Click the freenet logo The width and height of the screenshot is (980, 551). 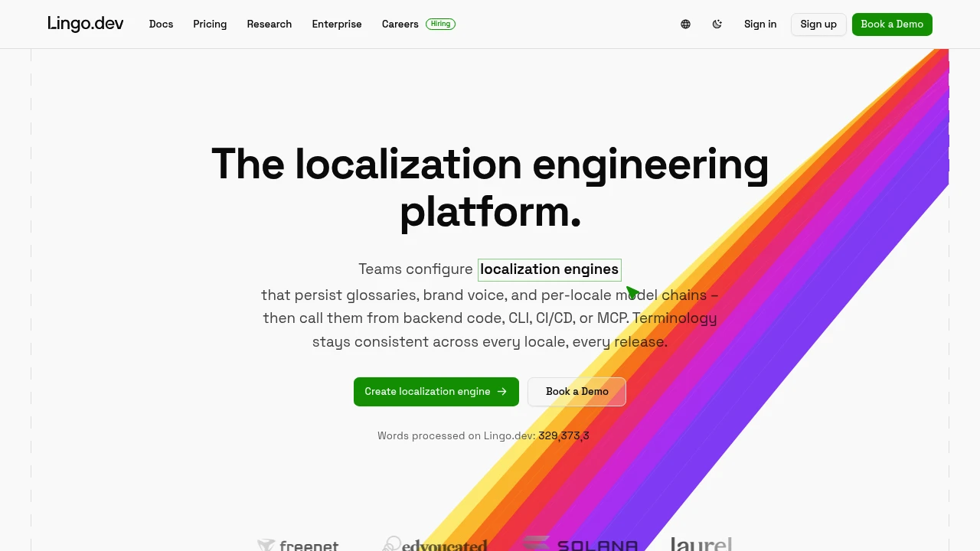click(299, 544)
